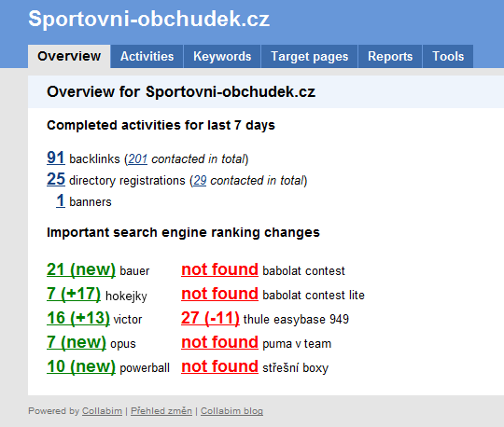504x427 pixels.
Task: View the 201 contacted in total link
Action: [x=137, y=158]
